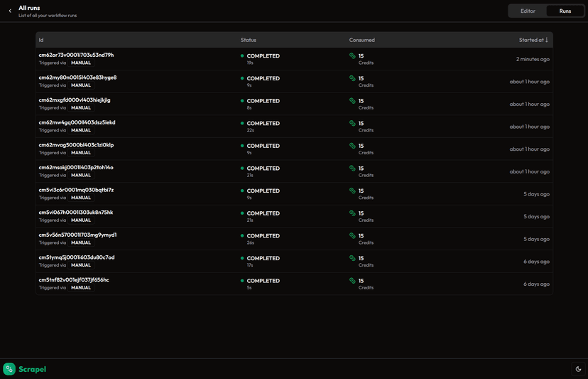Viewport: 588px width, 379px height.
Task: Open run cm62mw4gq000ll403dsz5iekd
Action: (294, 127)
